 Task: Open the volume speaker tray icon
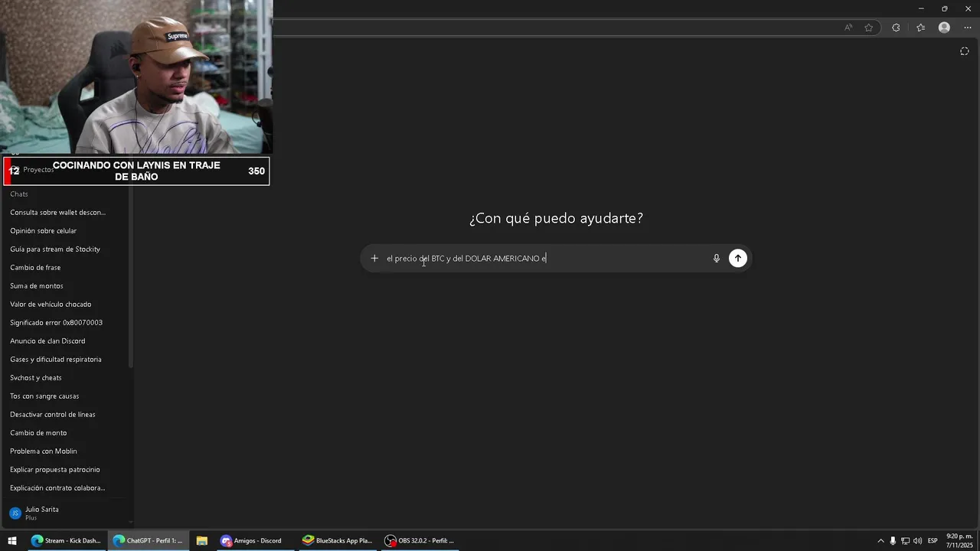click(917, 541)
